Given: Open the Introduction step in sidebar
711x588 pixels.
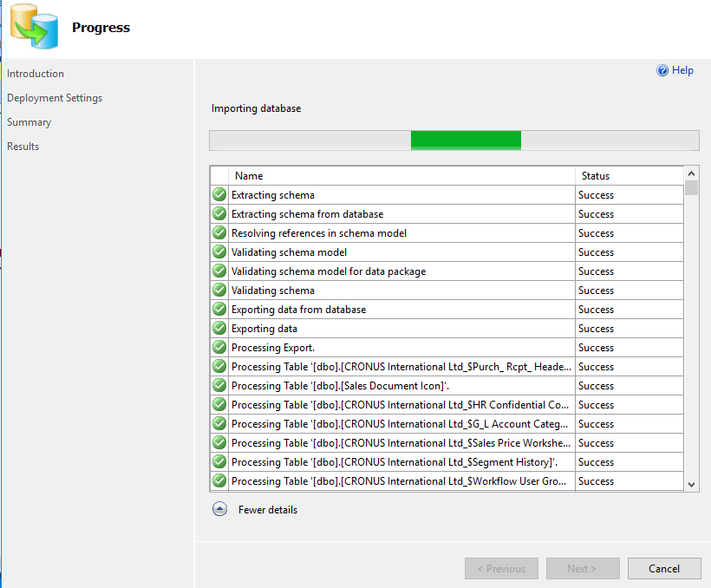Looking at the screenshot, I should (36, 74).
